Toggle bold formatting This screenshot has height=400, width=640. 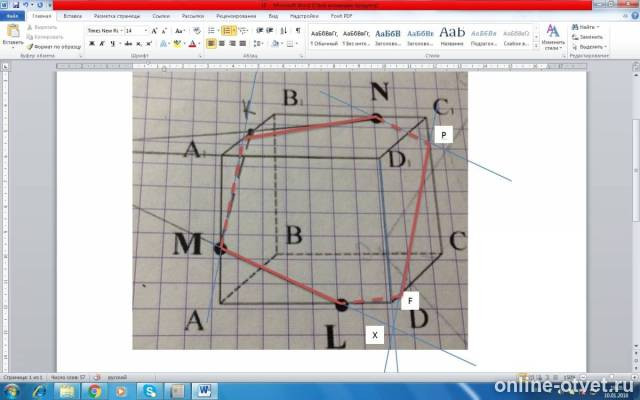point(90,44)
